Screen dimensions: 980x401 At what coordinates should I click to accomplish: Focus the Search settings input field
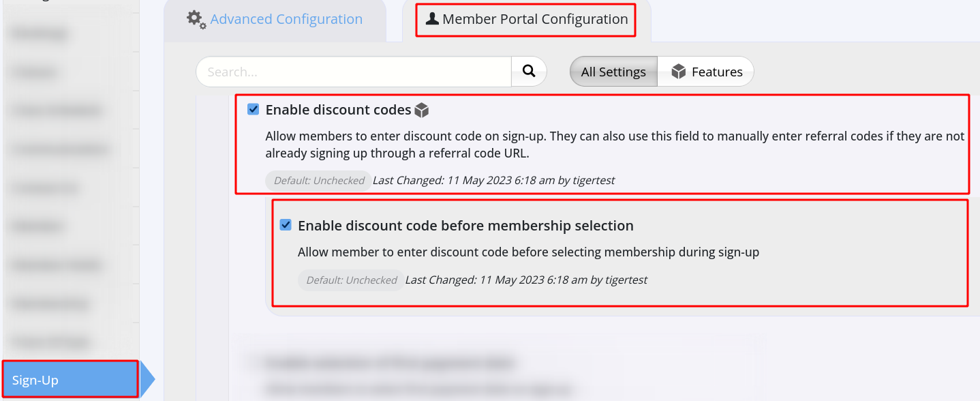354,72
